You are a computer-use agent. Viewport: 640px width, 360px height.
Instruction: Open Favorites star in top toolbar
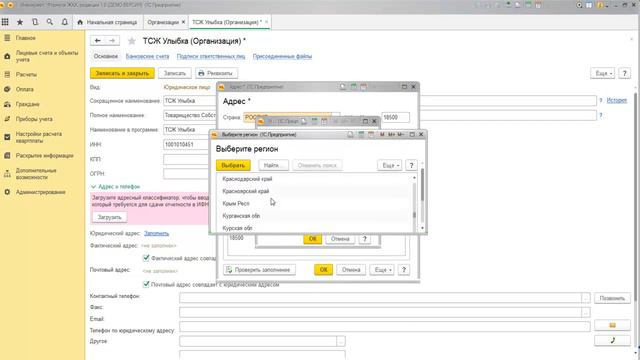(x=20, y=22)
